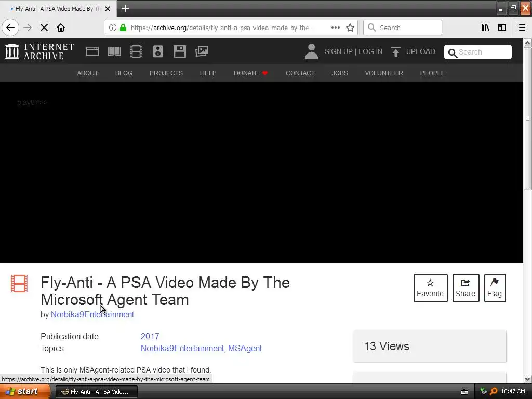Open the Firefox home page icon
This screenshot has width=532, height=399.
coord(61,28)
